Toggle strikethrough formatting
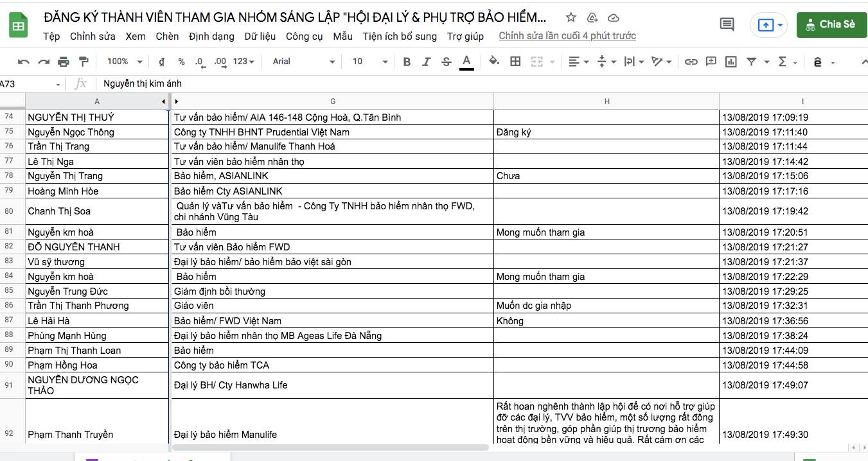The height and width of the screenshot is (461, 868). (447, 62)
